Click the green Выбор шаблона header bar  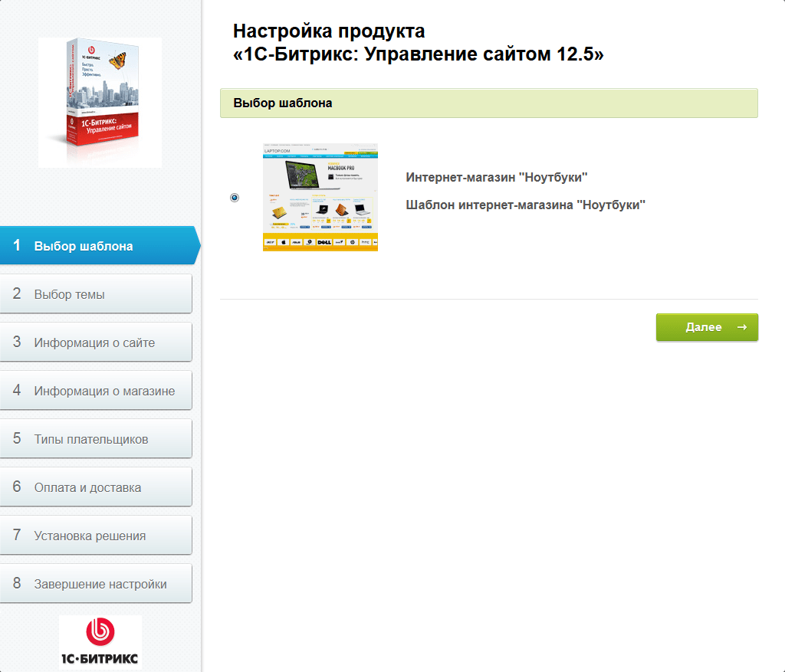488,103
